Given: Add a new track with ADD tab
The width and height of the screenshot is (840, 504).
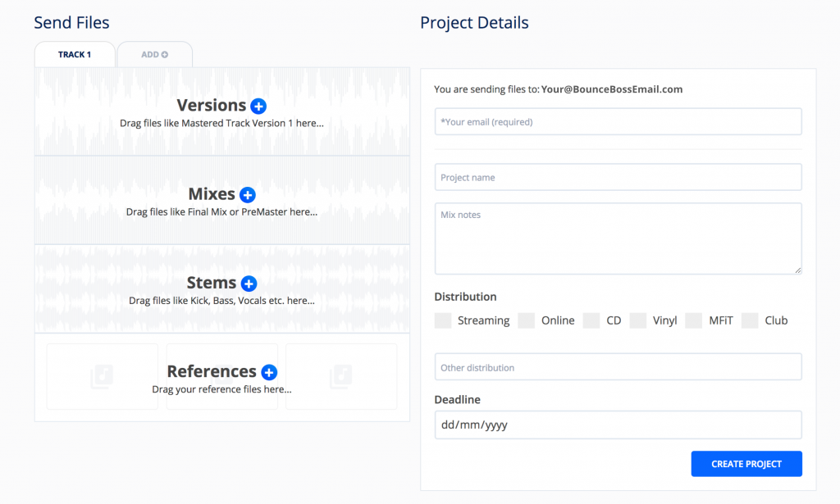Looking at the screenshot, I should click(154, 55).
